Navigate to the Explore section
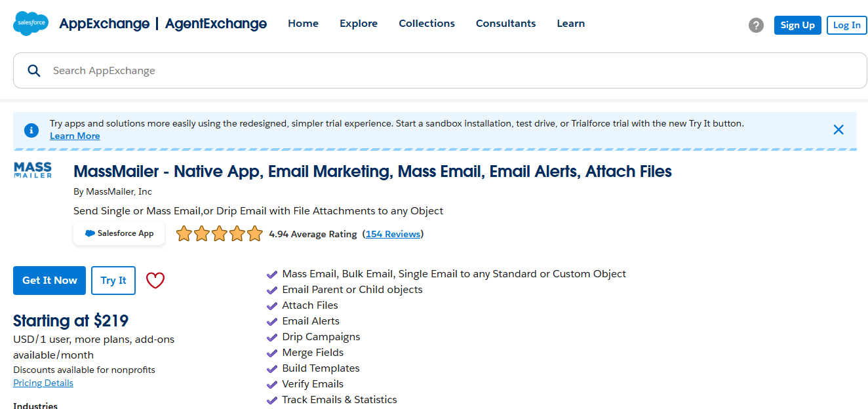Image resolution: width=868 pixels, height=409 pixels. (x=358, y=23)
